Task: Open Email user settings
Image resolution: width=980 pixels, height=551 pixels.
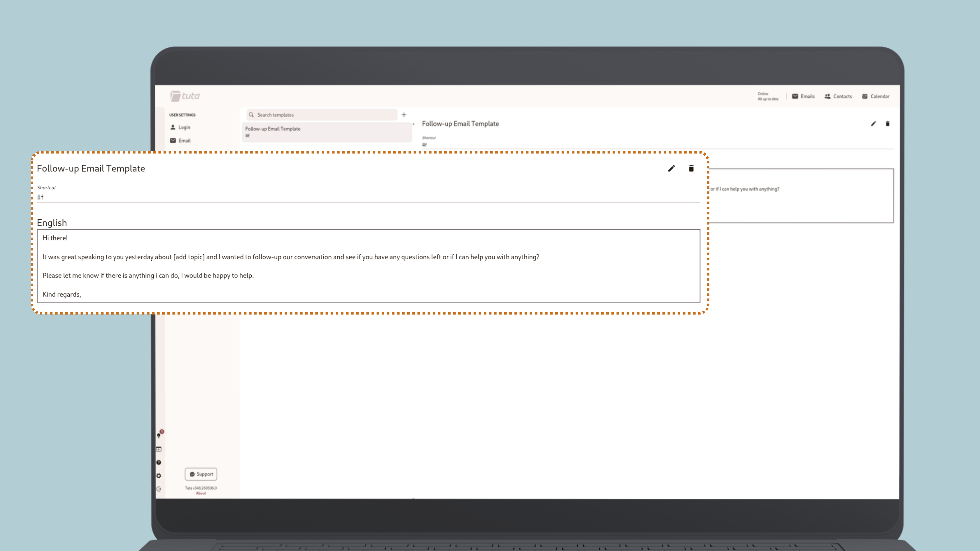Action: [x=180, y=141]
